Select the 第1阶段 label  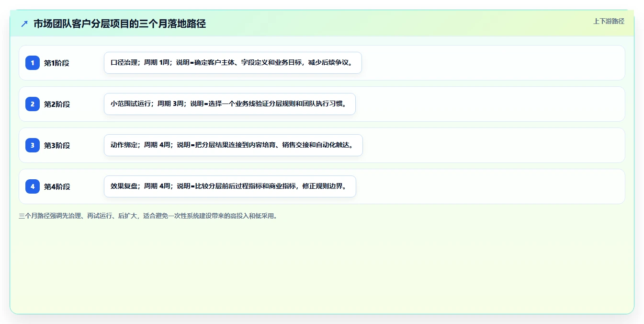point(56,63)
